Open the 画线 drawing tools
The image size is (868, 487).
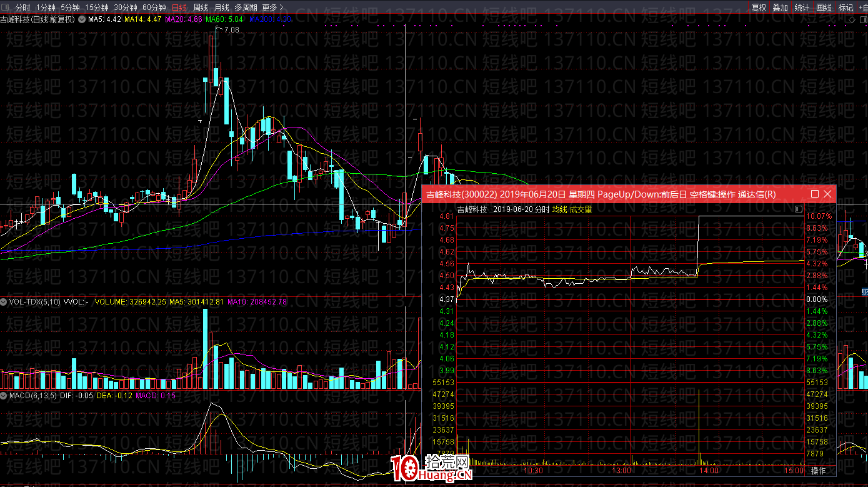coord(824,8)
